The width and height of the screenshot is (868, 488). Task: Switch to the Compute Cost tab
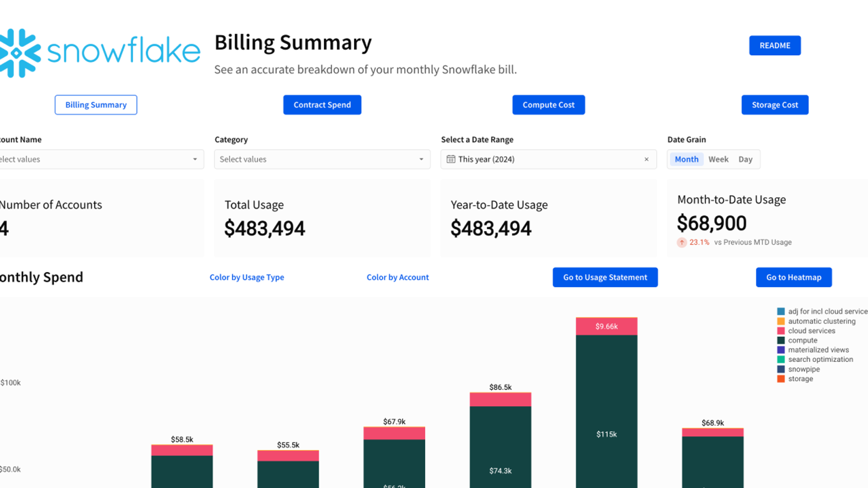tap(549, 105)
